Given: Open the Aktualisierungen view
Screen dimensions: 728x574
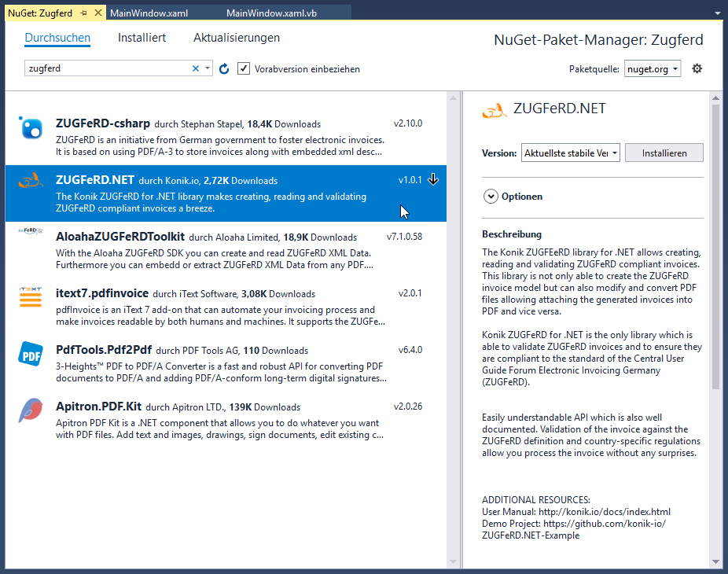Looking at the screenshot, I should click(x=236, y=37).
